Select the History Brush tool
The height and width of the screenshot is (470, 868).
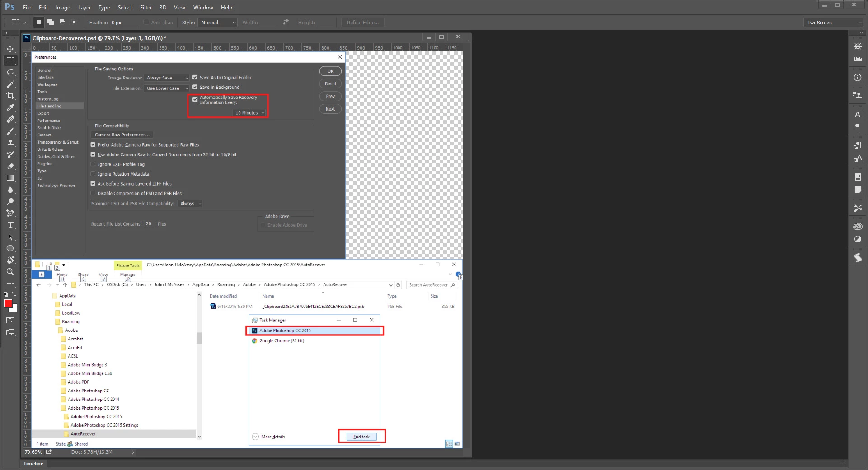(x=10, y=154)
